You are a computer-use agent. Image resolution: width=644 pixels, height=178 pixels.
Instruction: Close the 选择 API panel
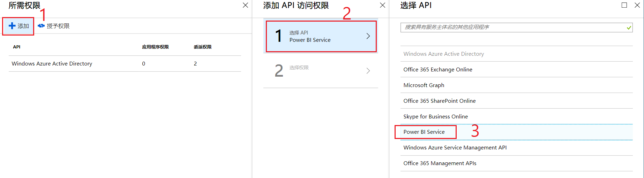tap(637, 5)
